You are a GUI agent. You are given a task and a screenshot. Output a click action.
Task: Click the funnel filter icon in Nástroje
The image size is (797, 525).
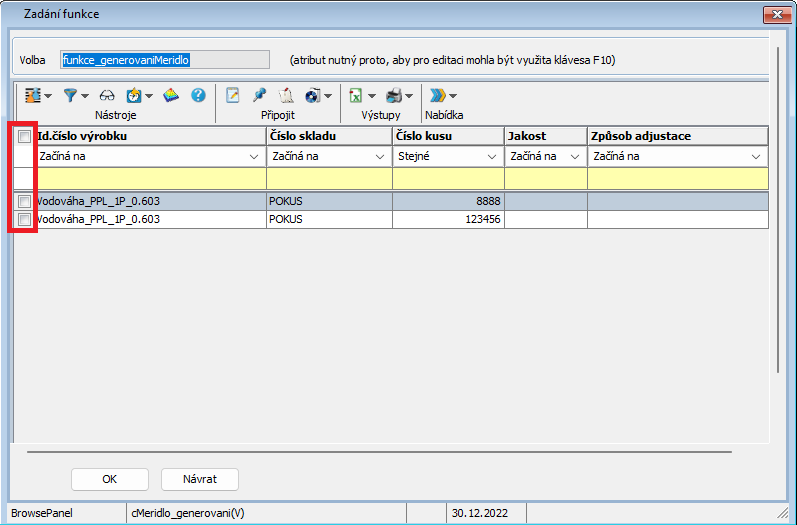(x=71, y=96)
